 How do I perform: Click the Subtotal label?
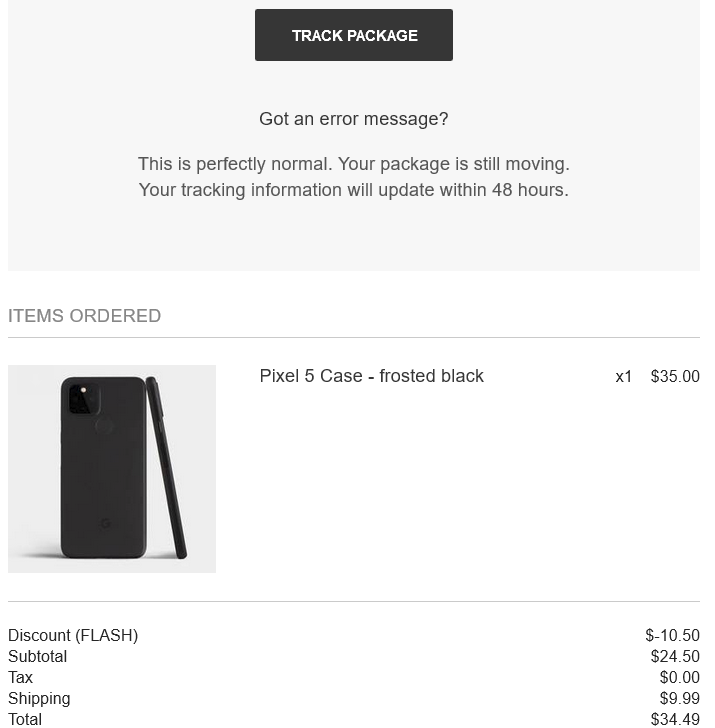[37, 656]
